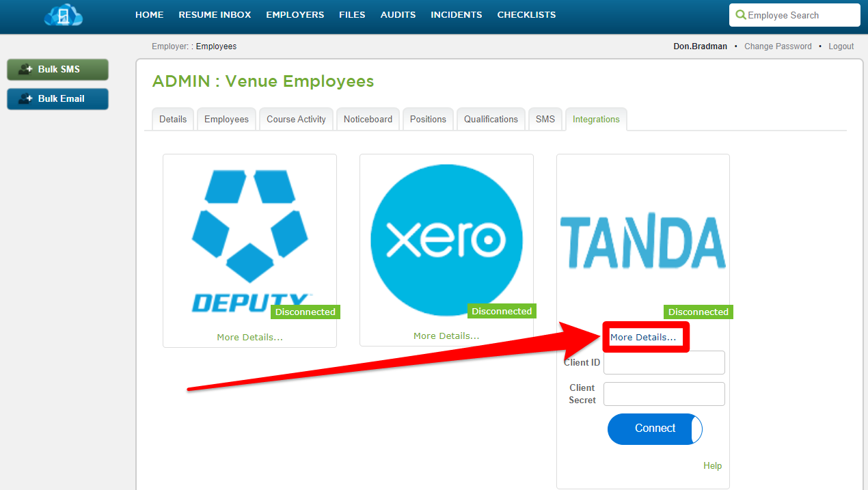Click the Xero integration logo
868x490 pixels.
[x=446, y=239]
